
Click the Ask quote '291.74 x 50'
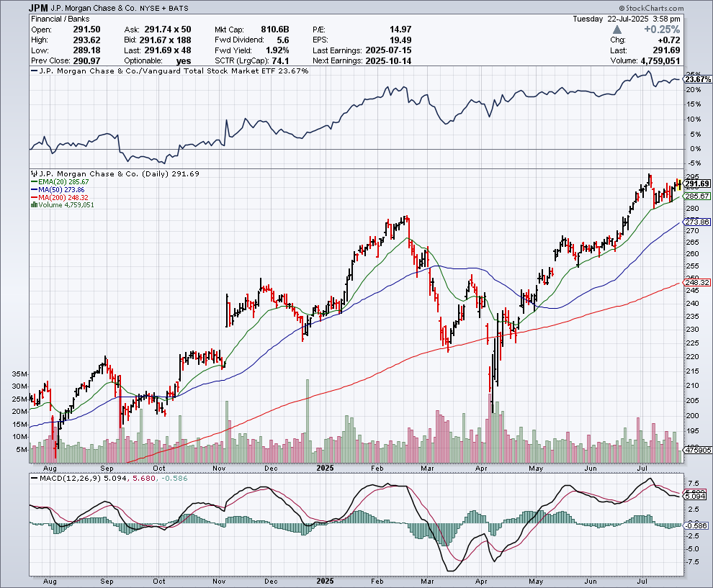pos(168,30)
